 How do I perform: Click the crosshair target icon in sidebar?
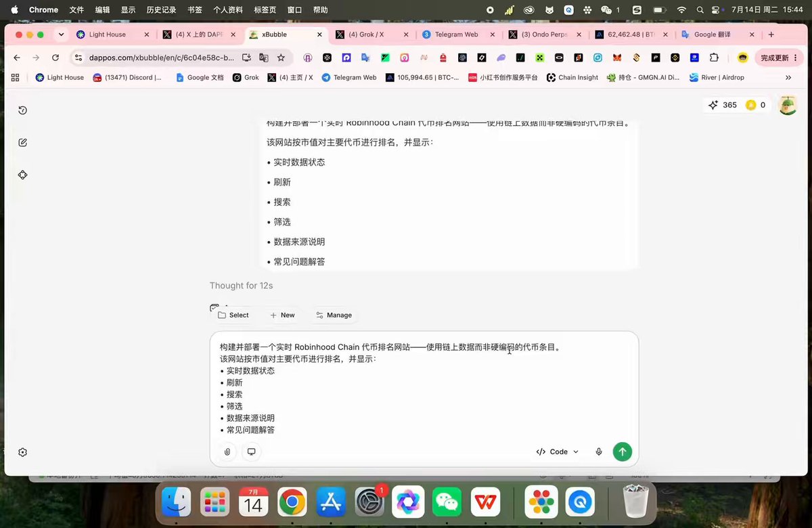pyautogui.click(x=22, y=175)
